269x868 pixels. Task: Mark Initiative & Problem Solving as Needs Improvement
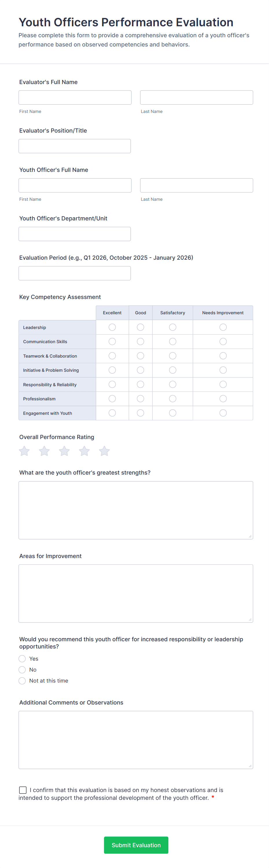223,370
